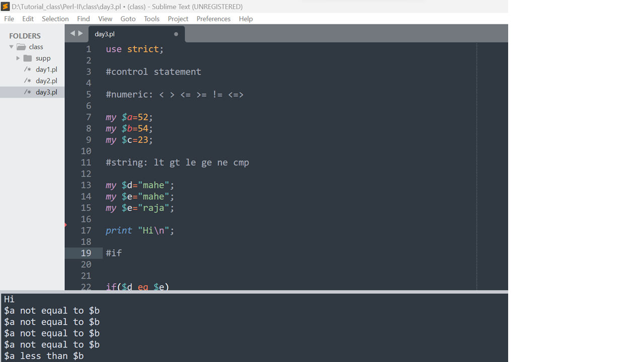Screen dimensions: 644x362
Task: Click the red bookmark marker in gutter
Action: click(66, 225)
